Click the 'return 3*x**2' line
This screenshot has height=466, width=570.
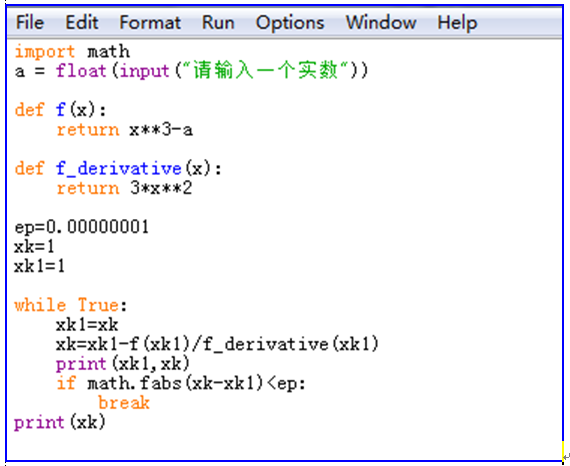[124, 188]
